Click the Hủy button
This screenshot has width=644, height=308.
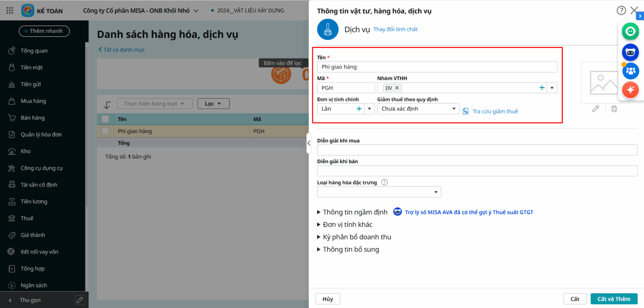(328, 299)
